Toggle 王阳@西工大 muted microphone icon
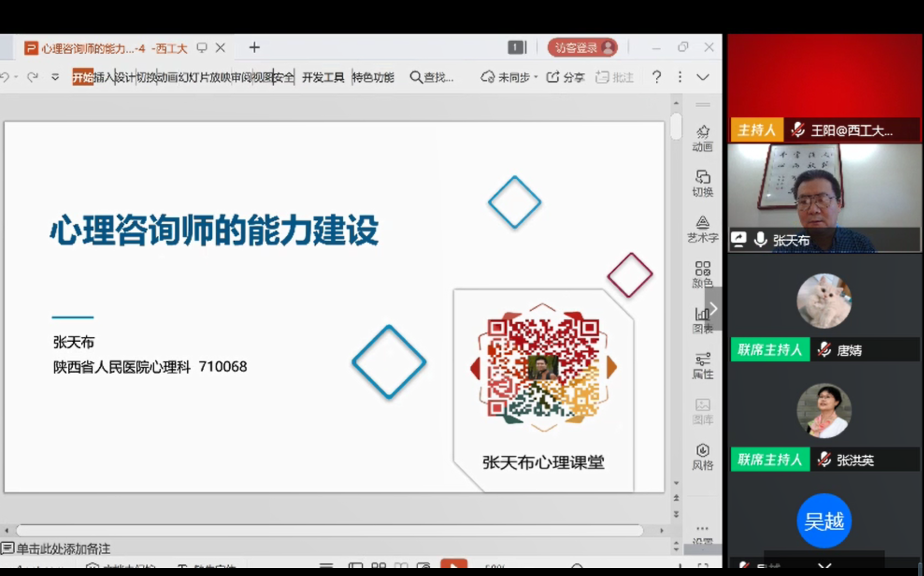The width and height of the screenshot is (924, 576). [x=798, y=130]
